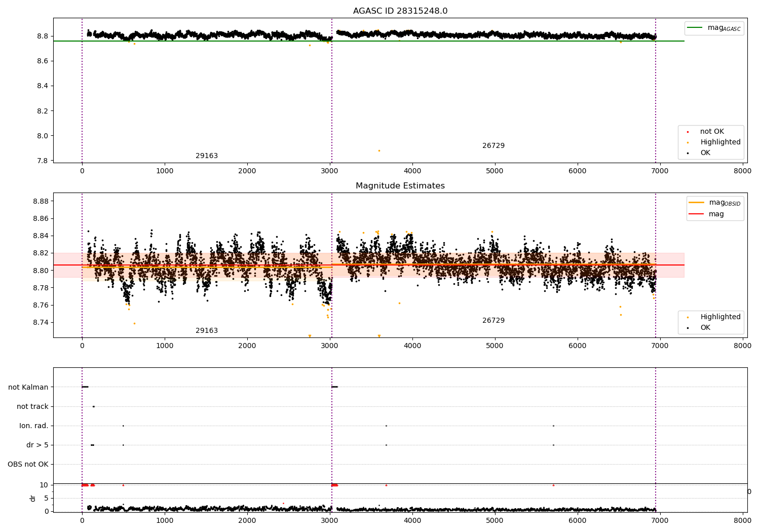760x532 pixels.
Task: Click x-axis tick 4000 of top plot
Action: [412, 171]
